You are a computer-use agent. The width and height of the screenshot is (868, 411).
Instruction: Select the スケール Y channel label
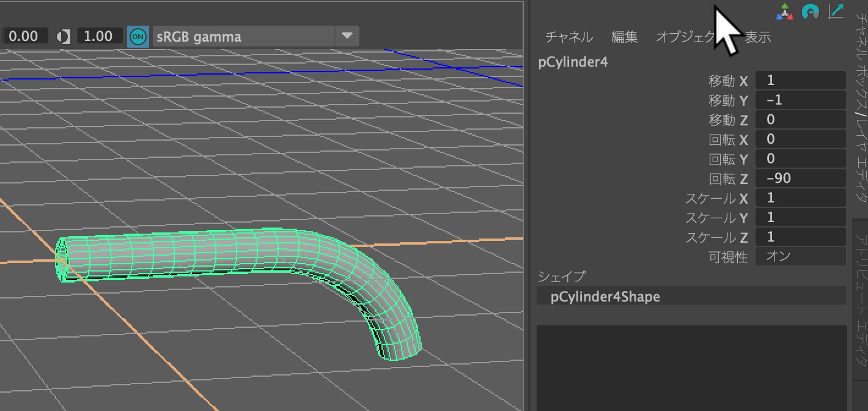716,218
